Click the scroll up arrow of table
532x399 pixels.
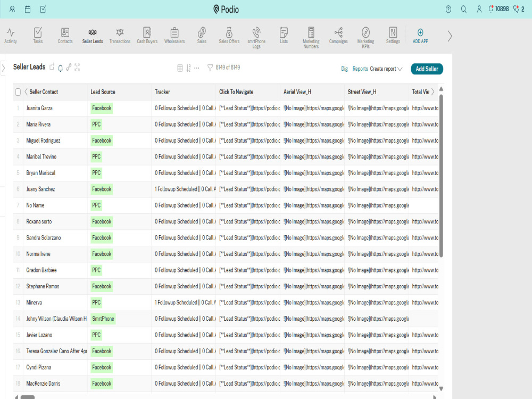(441, 89)
